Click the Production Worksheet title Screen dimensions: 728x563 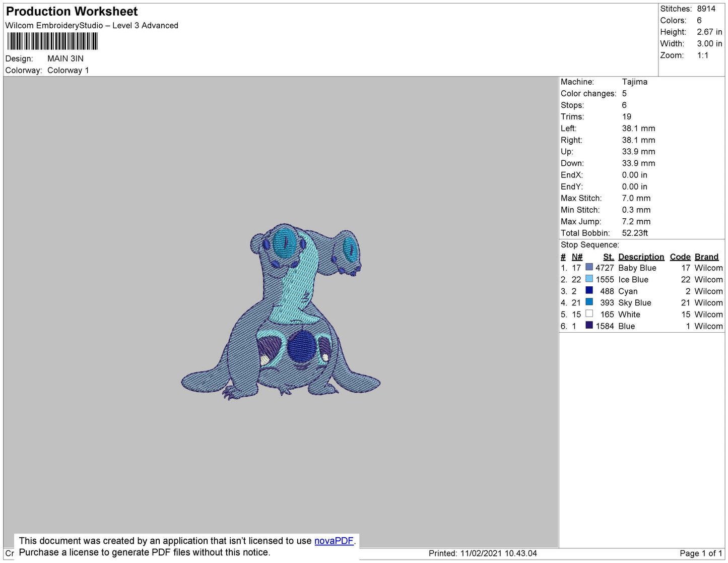coord(72,11)
